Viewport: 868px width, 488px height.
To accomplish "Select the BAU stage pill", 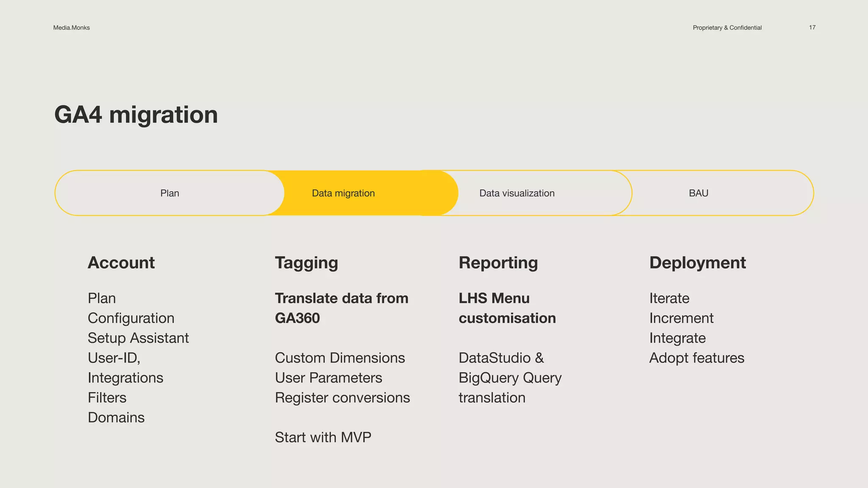I will 698,193.
